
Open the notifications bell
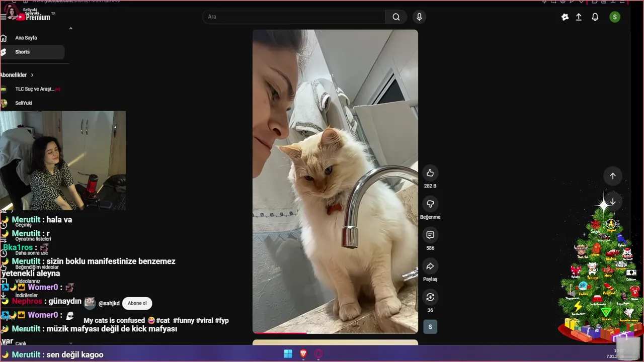pyautogui.click(x=595, y=17)
